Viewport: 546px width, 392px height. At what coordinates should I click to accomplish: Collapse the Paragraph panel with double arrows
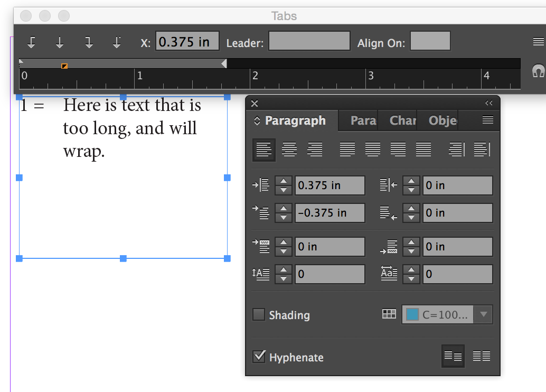tap(489, 103)
